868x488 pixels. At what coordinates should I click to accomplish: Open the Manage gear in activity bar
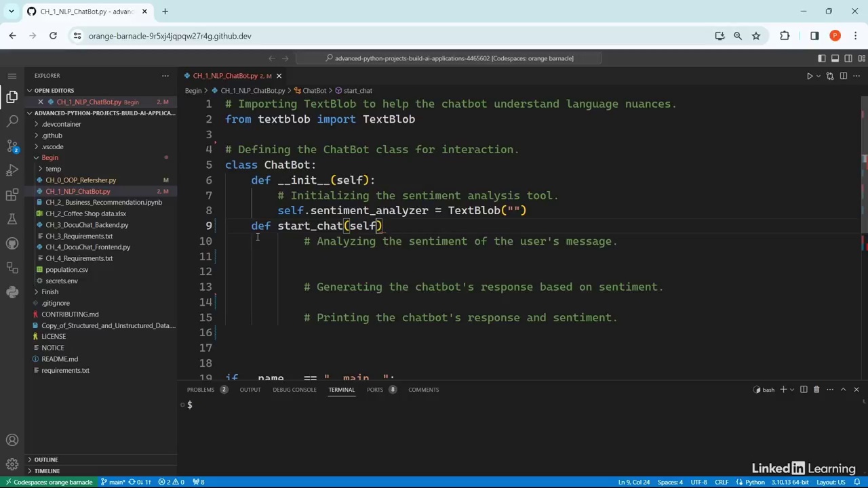tap(12, 464)
